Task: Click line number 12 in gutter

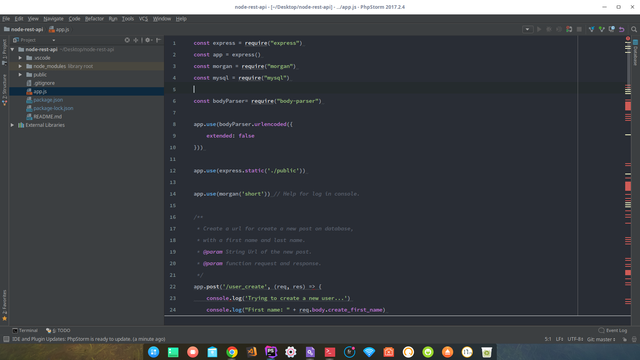Action: coord(173,171)
